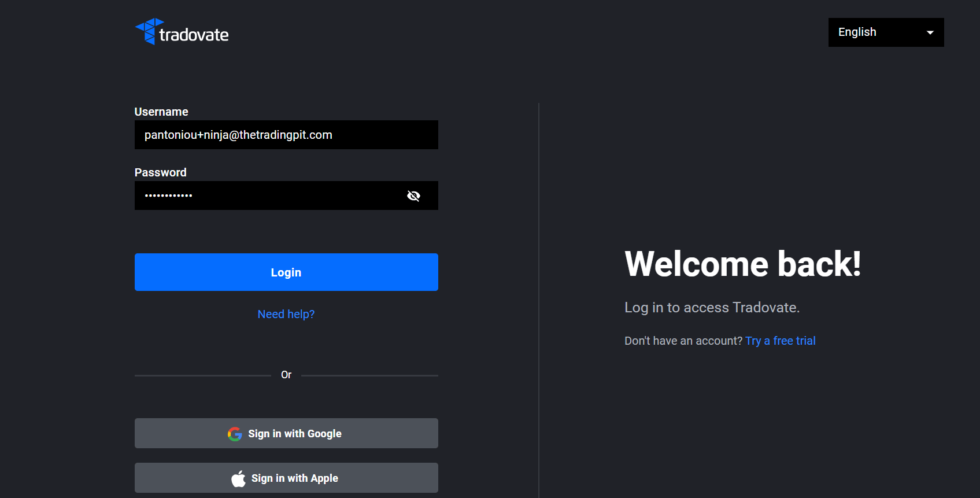Click the Log in to access Tradovate text
Image resolution: width=980 pixels, height=498 pixels.
click(x=712, y=307)
